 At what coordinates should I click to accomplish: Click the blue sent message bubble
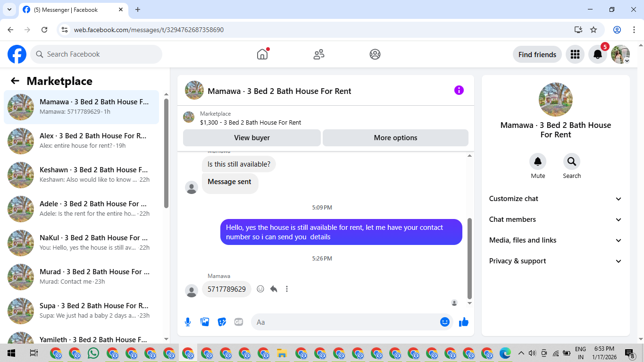(x=341, y=232)
